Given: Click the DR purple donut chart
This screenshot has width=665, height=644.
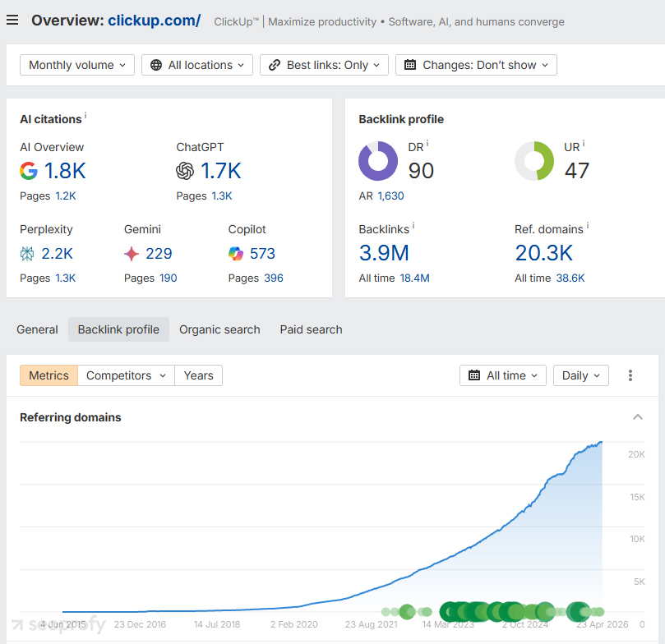Looking at the screenshot, I should pos(378,161).
